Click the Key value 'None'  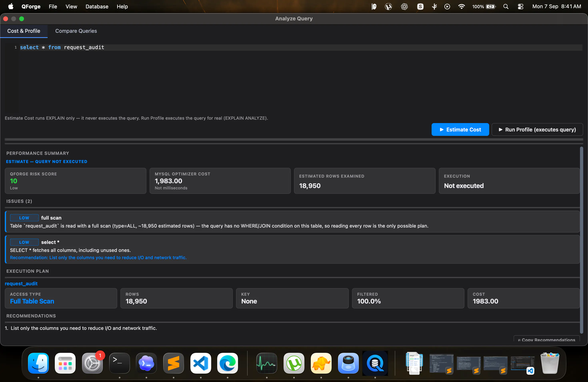pos(249,301)
